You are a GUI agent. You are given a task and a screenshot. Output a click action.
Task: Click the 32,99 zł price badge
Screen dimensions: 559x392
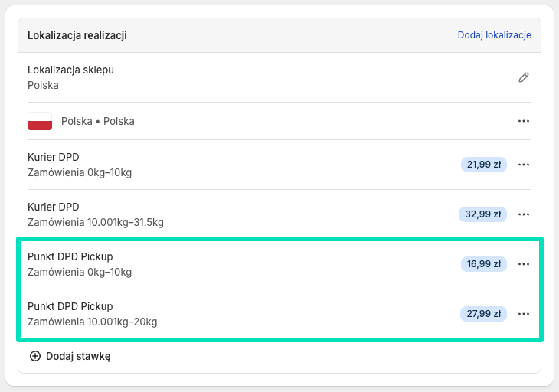pos(483,214)
